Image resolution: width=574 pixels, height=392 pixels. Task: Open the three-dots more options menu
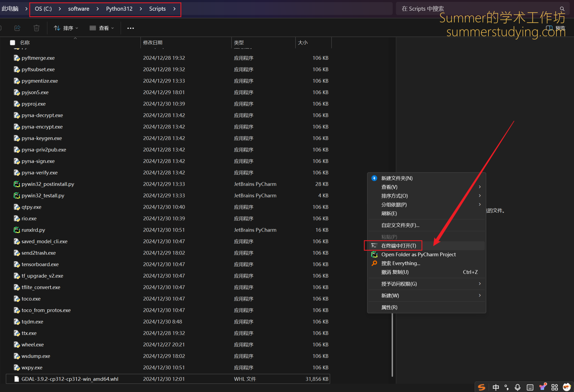tap(131, 28)
